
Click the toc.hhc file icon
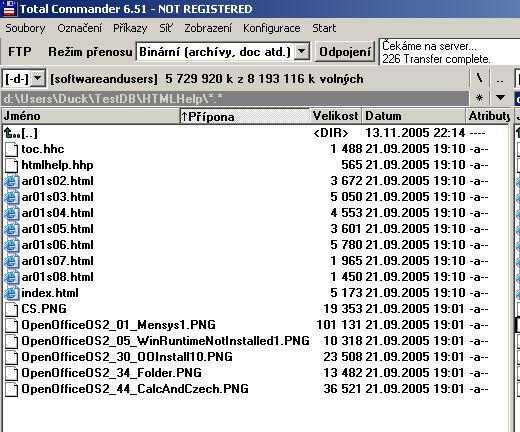coord(11,149)
